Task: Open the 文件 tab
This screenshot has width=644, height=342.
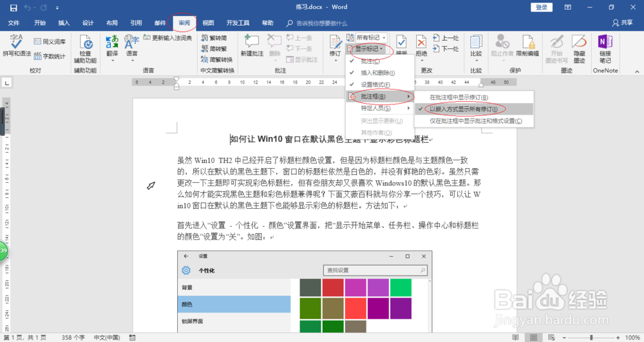Action: [x=14, y=23]
